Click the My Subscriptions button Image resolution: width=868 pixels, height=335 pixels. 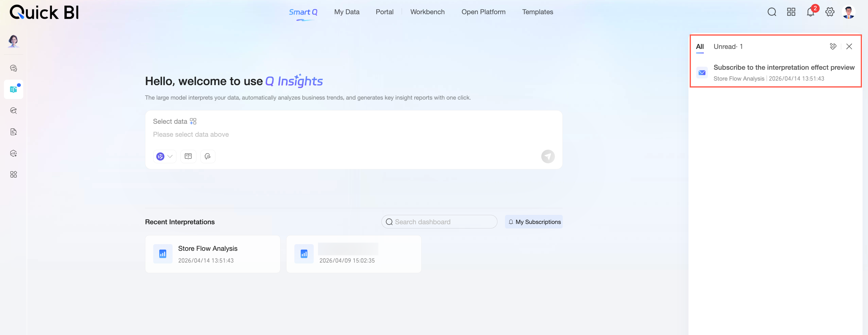(x=534, y=222)
